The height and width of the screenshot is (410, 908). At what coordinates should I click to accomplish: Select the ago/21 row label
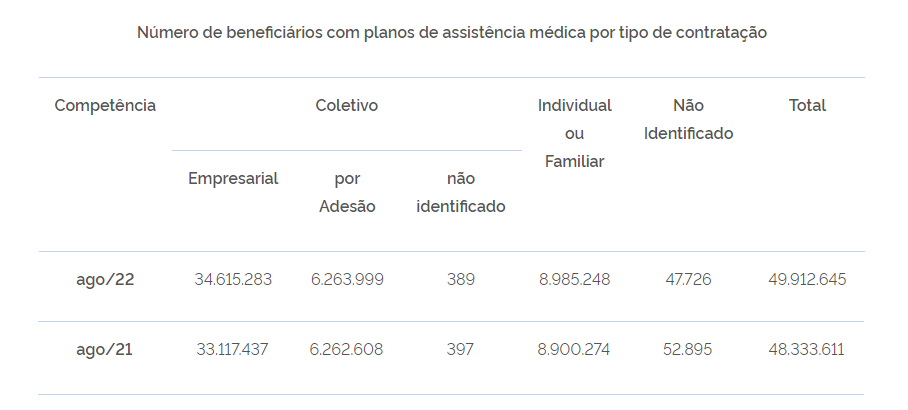tap(104, 350)
